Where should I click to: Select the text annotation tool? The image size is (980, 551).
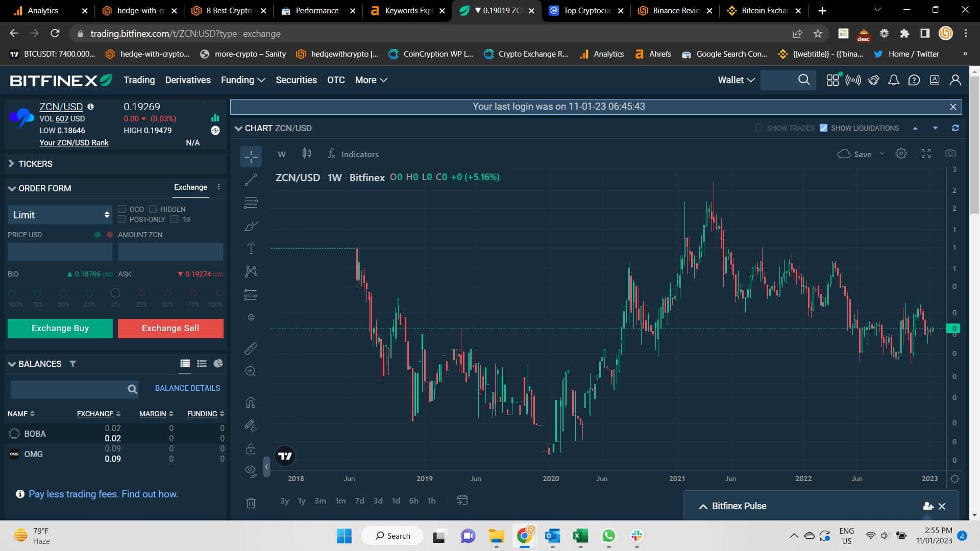[251, 248]
